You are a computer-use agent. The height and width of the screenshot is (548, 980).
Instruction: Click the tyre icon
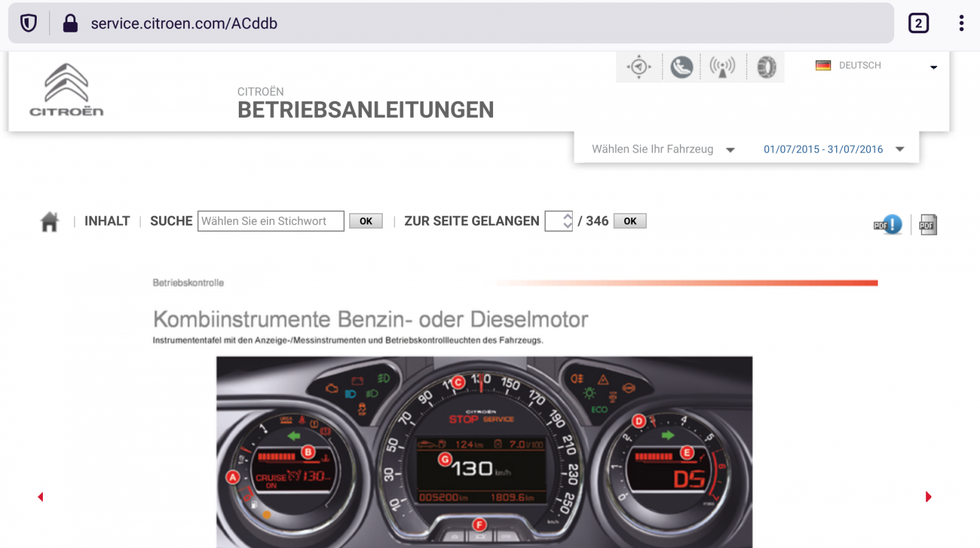click(766, 67)
